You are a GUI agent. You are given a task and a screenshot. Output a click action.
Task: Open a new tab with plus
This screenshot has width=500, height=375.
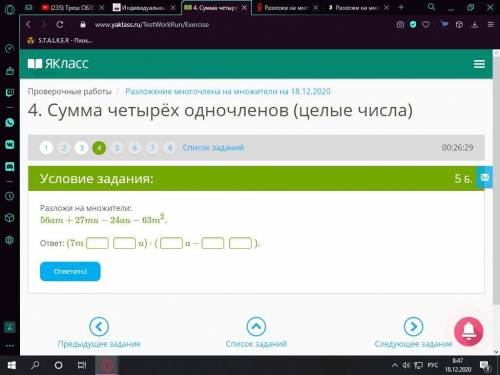pos(401,7)
